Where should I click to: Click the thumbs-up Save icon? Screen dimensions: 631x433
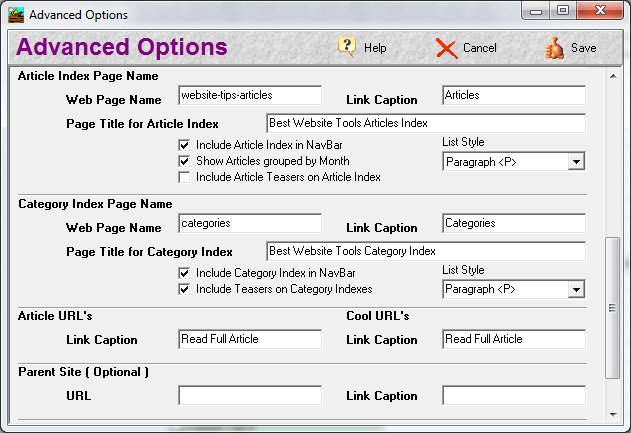point(554,48)
